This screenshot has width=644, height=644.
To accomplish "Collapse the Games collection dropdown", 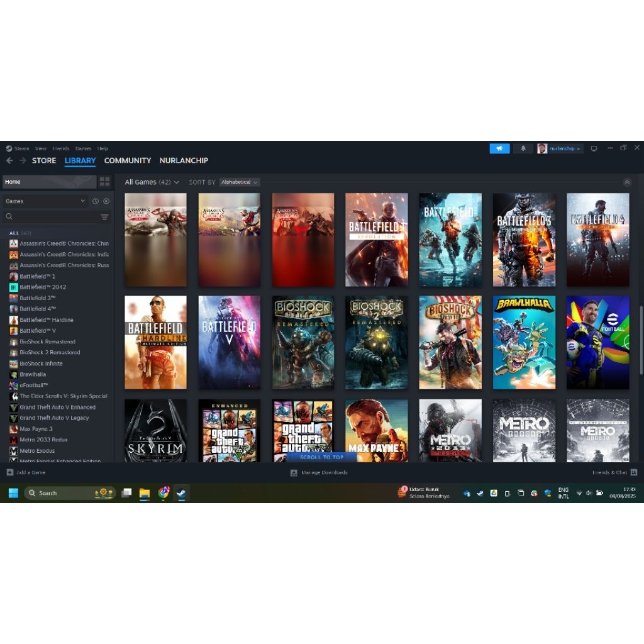I will (83, 201).
